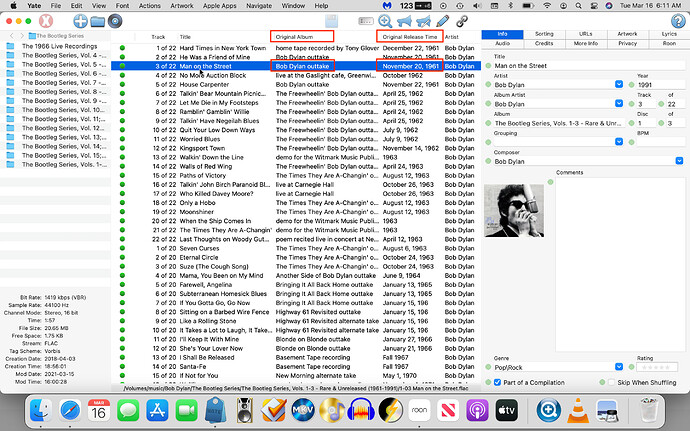690x431 pixels.
Task: Open VLC cone icon in the Dock
Action: pyautogui.click(x=578, y=410)
